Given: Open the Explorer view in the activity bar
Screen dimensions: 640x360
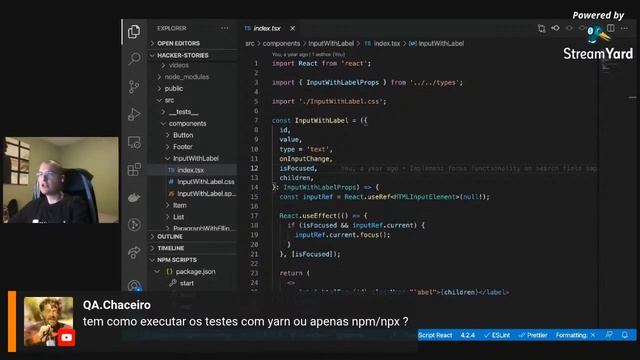Looking at the screenshot, I should pyautogui.click(x=134, y=31).
